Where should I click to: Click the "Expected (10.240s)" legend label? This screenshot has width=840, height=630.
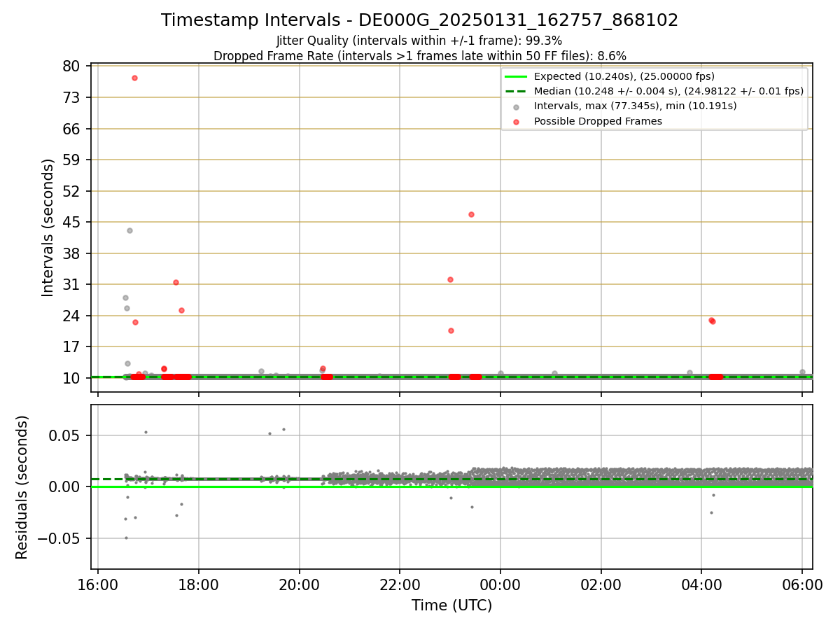click(624, 76)
